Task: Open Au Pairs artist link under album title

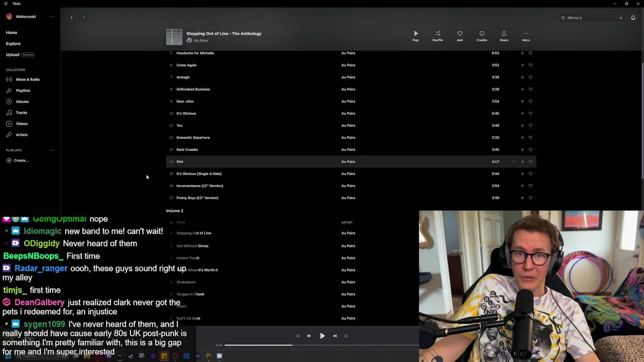Action: 201,41
